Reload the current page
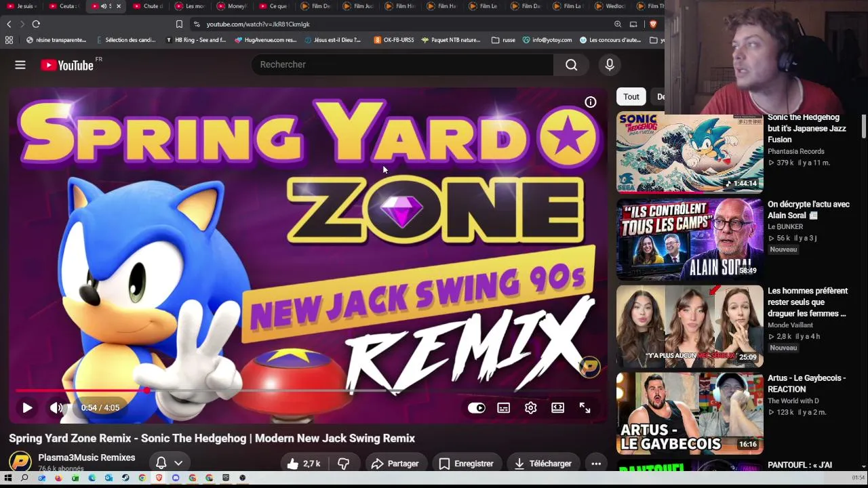 [x=36, y=24]
